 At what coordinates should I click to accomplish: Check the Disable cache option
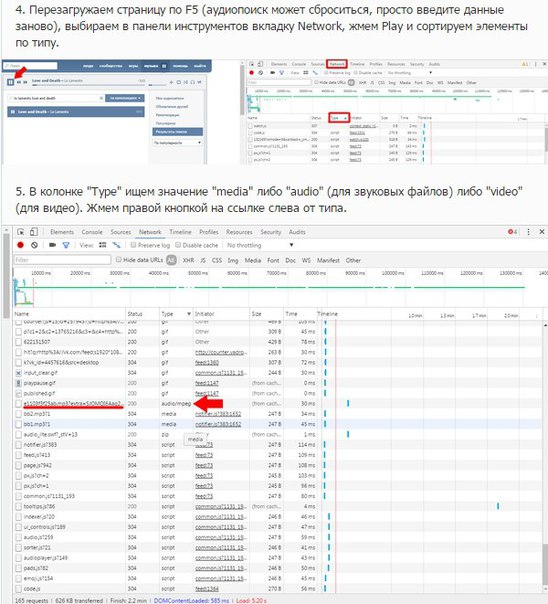coord(178,245)
